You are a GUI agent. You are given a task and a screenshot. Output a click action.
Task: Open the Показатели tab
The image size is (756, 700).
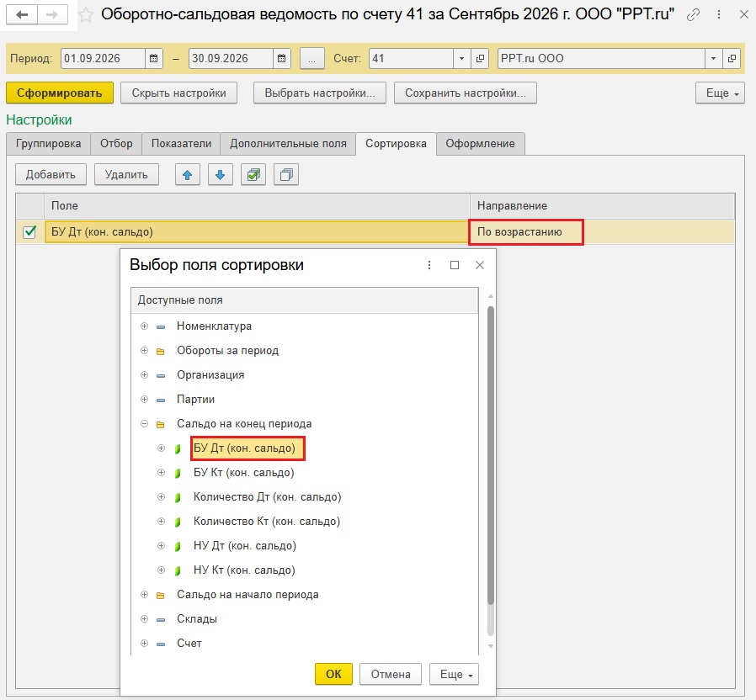click(x=181, y=144)
